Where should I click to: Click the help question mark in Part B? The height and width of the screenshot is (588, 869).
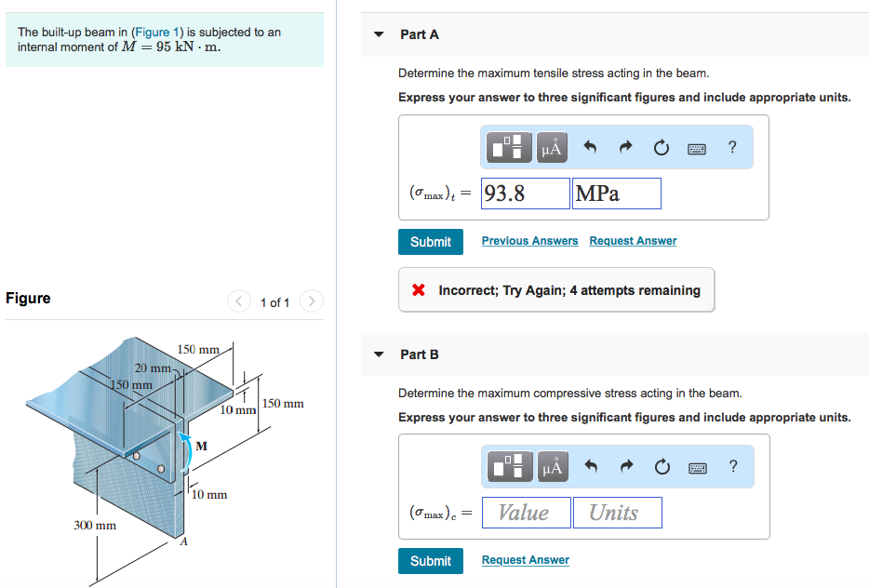731,465
